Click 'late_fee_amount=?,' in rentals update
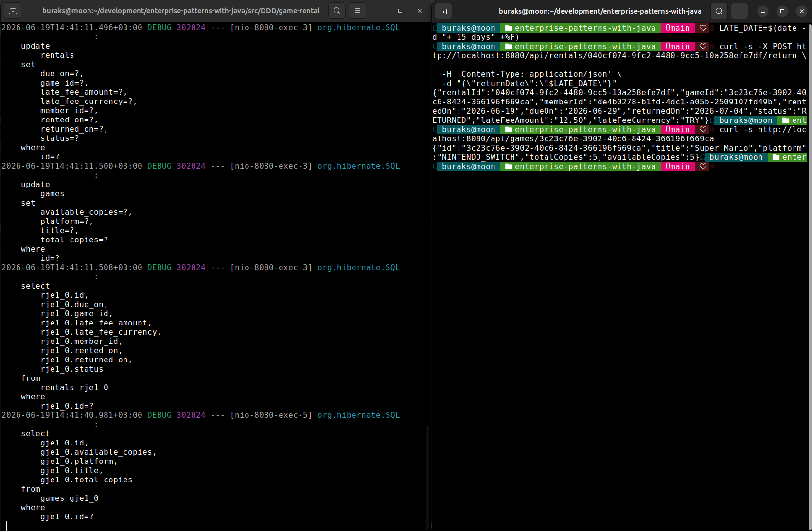812x531 pixels. (84, 92)
